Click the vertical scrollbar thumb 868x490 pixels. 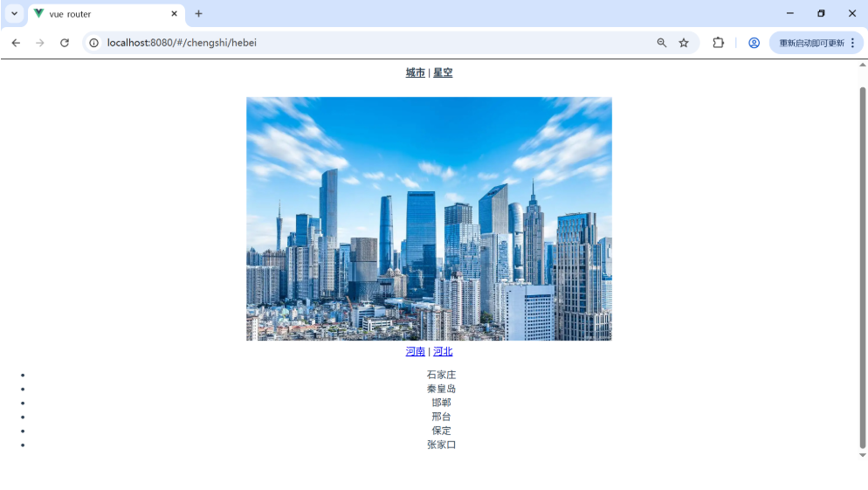click(863, 267)
